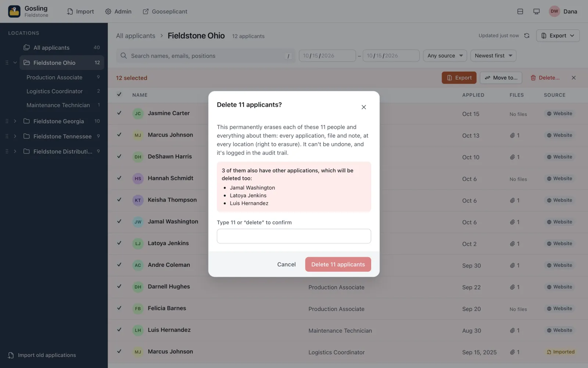
Task: Expand the Fieldstone Tennessee folder
Action: coord(15,136)
